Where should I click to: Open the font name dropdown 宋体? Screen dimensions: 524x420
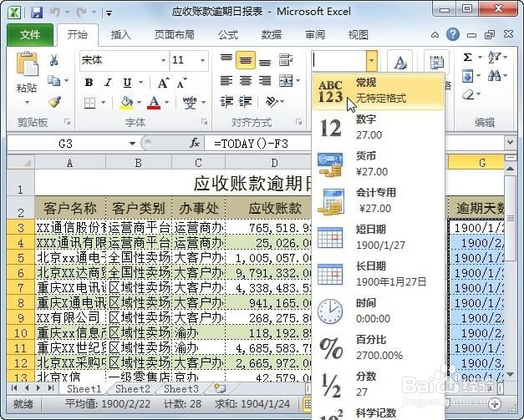pyautogui.click(x=163, y=60)
